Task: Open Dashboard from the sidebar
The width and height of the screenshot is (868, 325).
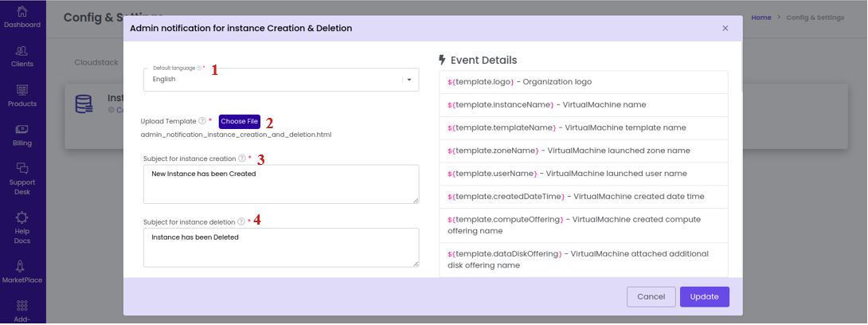Action: pos(22,17)
